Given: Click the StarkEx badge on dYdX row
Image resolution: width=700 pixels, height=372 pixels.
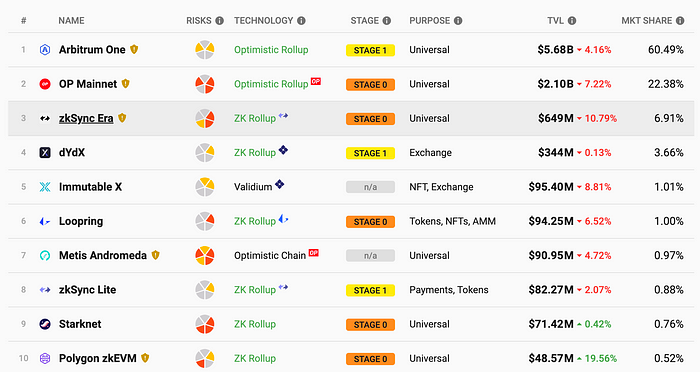Looking at the screenshot, I should (283, 150).
